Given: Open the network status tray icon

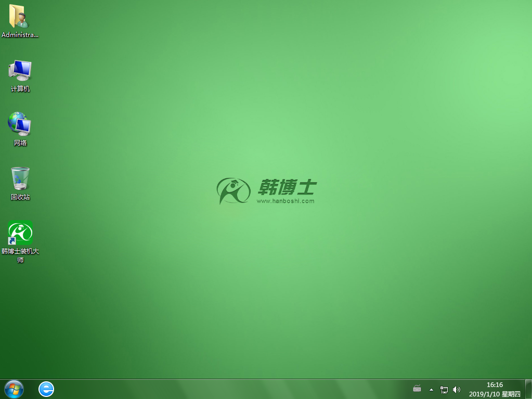Looking at the screenshot, I should [x=444, y=390].
